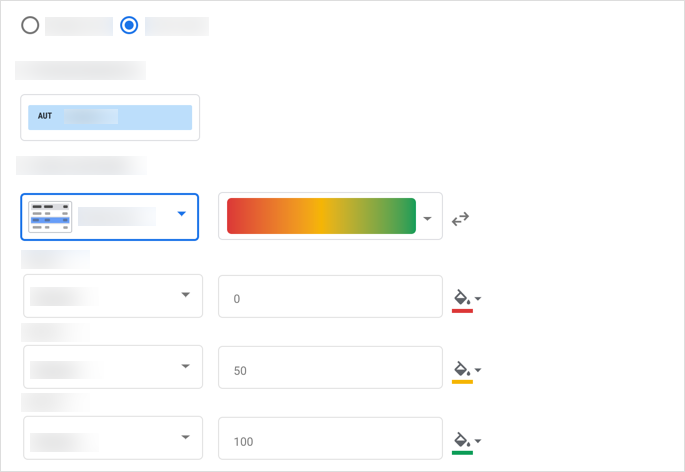
Task: Click the red-to-green gradient color scale
Action: [321, 216]
